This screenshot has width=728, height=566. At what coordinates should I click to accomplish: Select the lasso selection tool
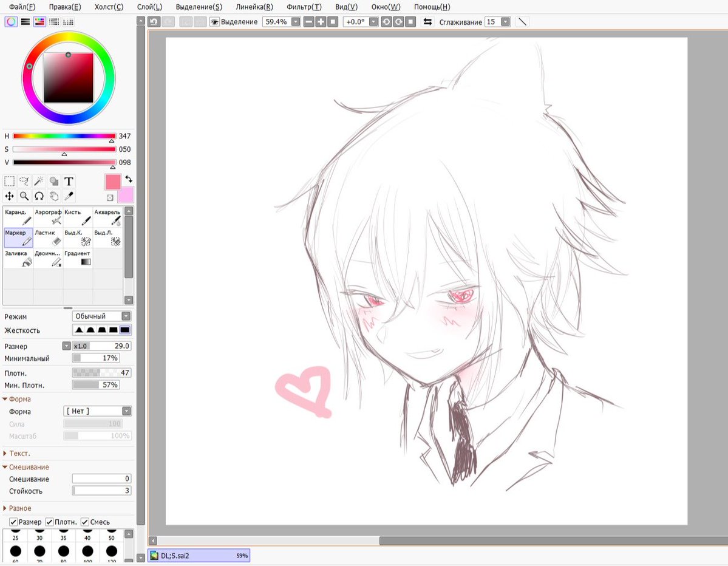(24, 181)
